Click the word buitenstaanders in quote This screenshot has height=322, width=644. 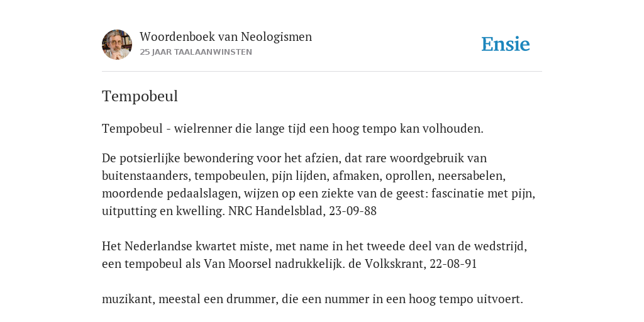pyautogui.click(x=147, y=176)
